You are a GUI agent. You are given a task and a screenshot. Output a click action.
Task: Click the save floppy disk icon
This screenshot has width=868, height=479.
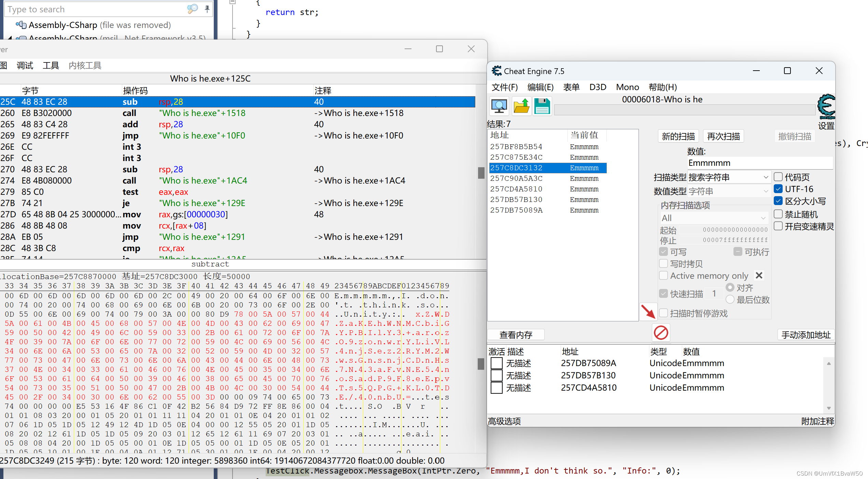[542, 106]
